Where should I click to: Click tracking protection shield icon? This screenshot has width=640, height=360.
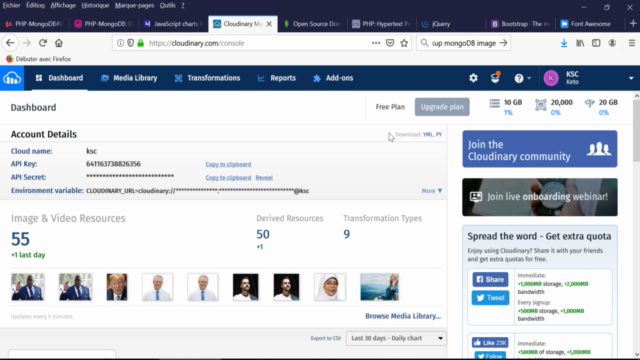pos(131,43)
